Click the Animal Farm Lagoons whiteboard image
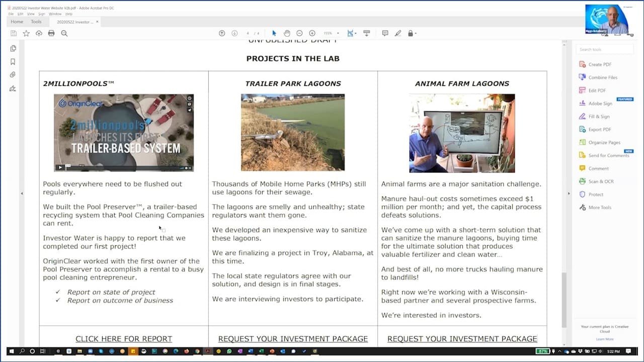Viewport: 644px width, 362px height. coord(462,133)
